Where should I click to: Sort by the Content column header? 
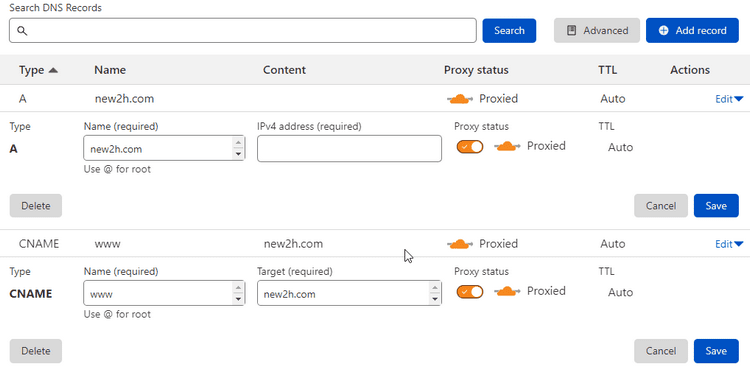point(284,70)
